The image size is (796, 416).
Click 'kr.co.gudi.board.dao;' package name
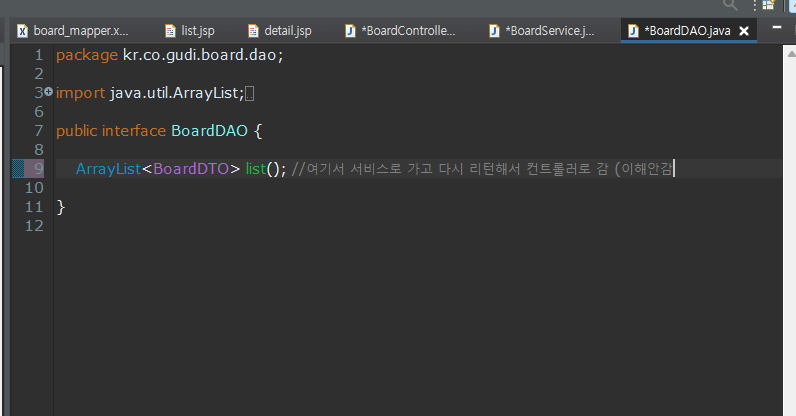pyautogui.click(x=203, y=55)
